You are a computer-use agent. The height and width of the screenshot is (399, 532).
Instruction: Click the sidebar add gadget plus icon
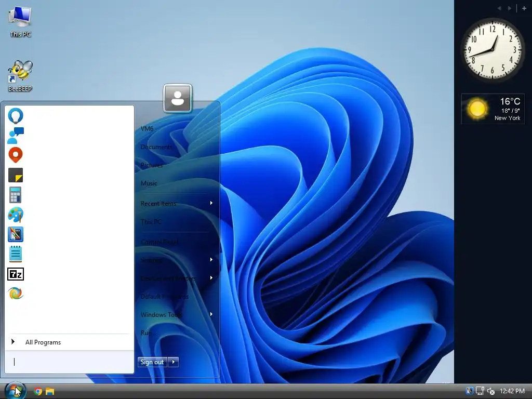(524, 8)
